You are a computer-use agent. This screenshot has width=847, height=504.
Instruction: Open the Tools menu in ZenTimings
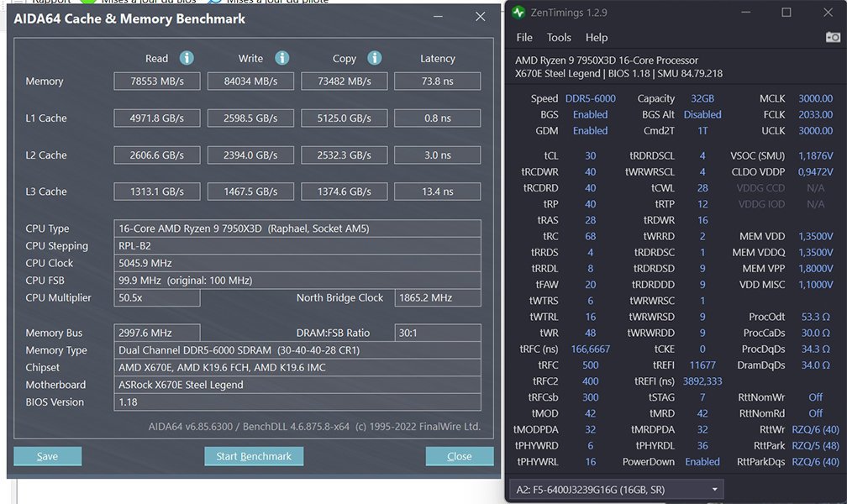click(559, 37)
